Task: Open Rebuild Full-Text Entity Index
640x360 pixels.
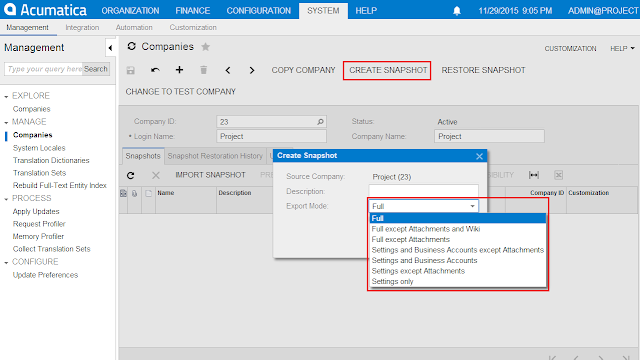Action: [60, 185]
